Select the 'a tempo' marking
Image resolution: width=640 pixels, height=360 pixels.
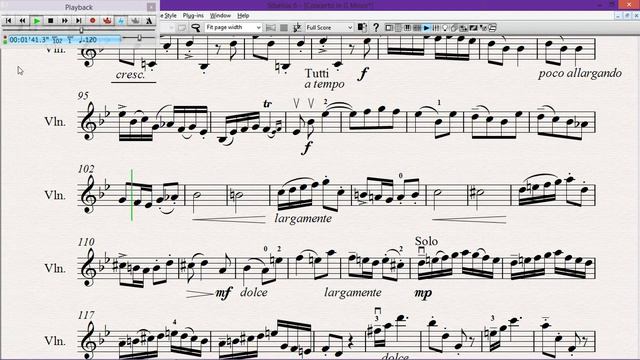click(x=324, y=84)
